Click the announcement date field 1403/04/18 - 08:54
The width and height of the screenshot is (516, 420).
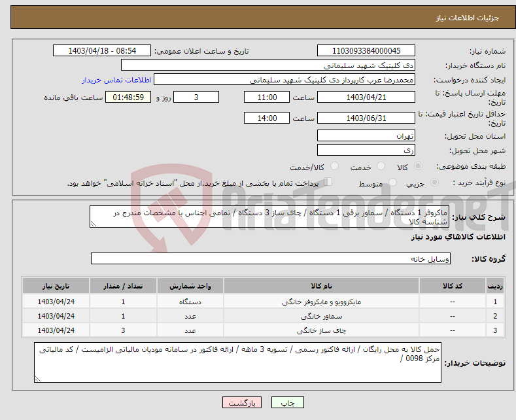(102, 50)
